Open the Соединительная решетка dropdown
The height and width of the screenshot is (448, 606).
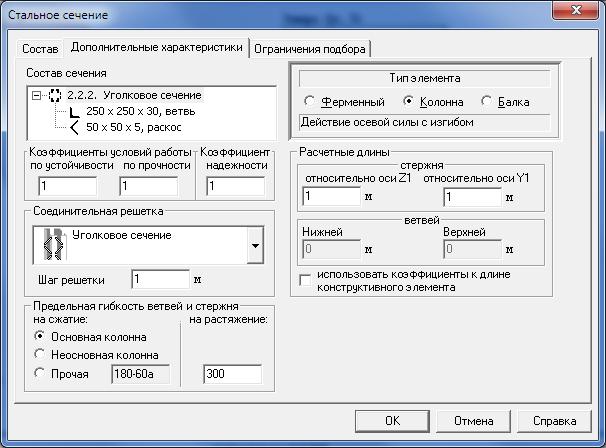(254, 244)
